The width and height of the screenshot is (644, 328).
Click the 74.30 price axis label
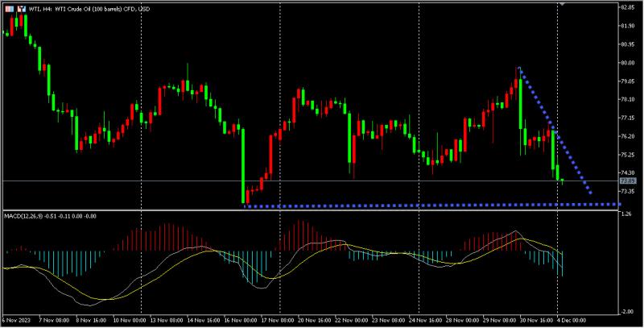pos(628,172)
